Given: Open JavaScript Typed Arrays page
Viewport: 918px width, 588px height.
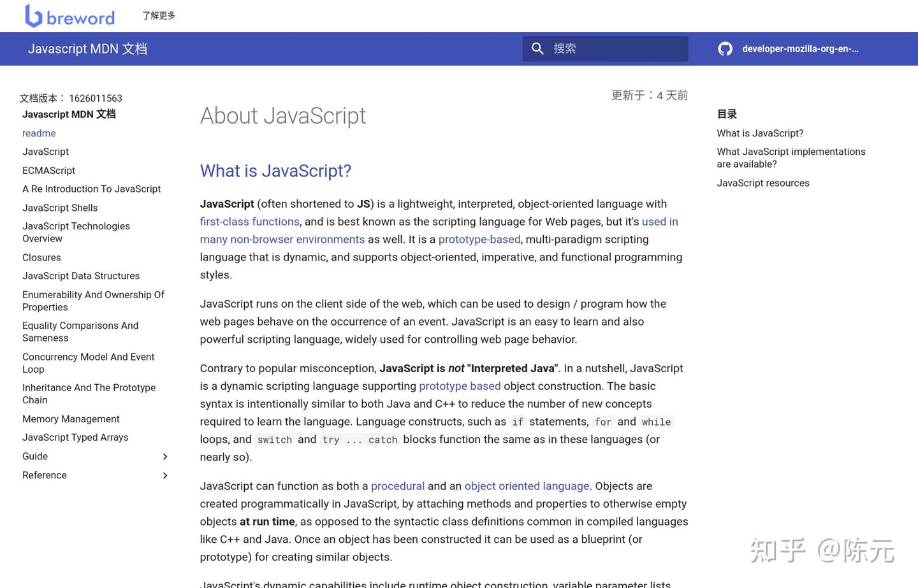Looking at the screenshot, I should (x=75, y=437).
